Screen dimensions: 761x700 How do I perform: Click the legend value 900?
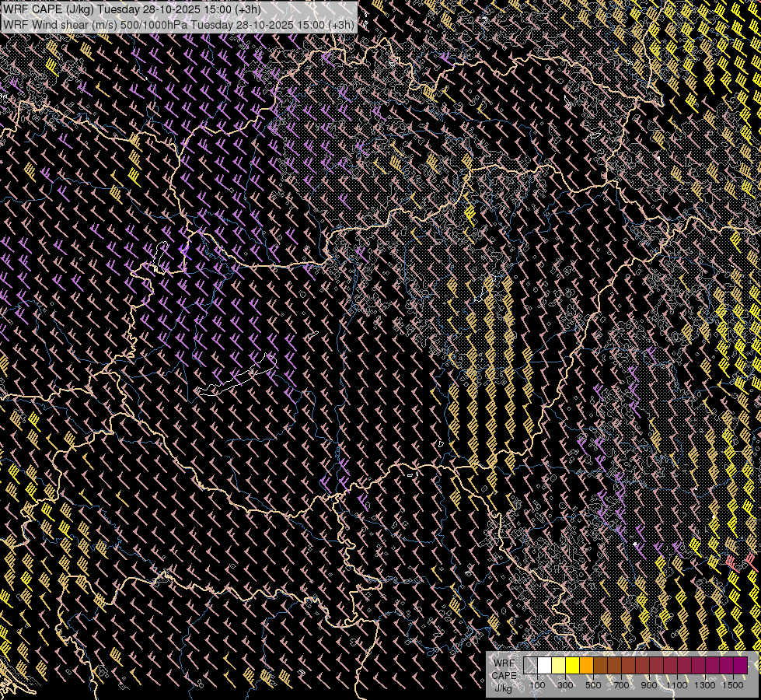tap(649, 685)
